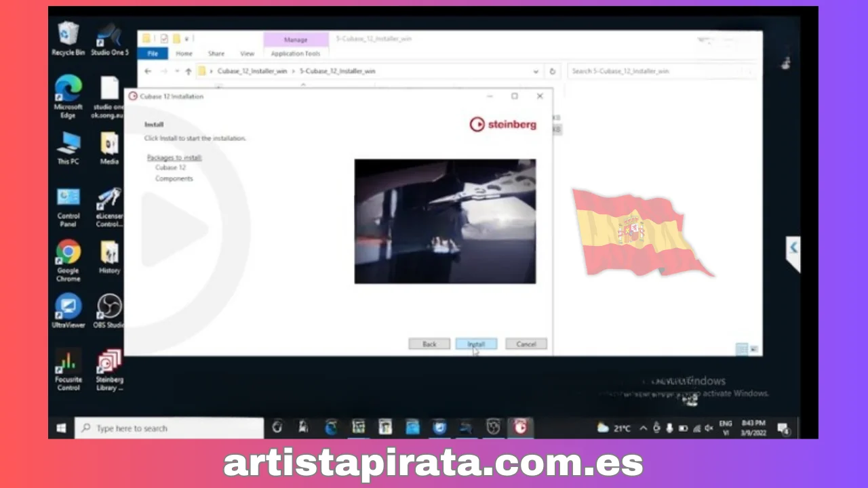Image resolution: width=868 pixels, height=488 pixels.
Task: Select 5-Cubase_12_Installer_win breadcrumb segment
Action: click(337, 71)
